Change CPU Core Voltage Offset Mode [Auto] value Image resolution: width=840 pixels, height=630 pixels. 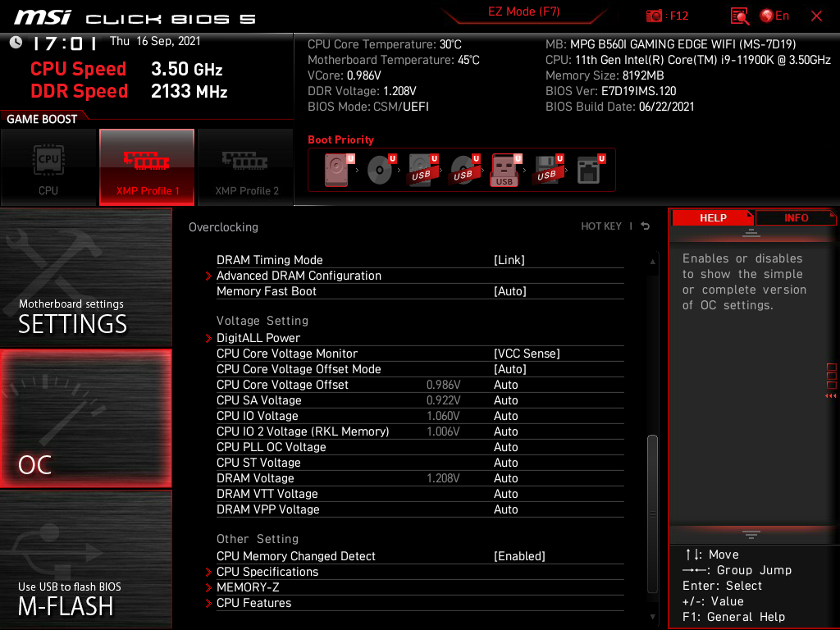pyautogui.click(x=510, y=369)
